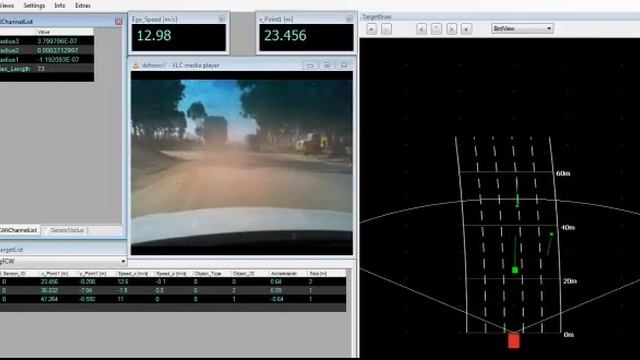Select the Radius1 channel row
This screenshot has height=360, width=640.
pyautogui.click(x=47, y=60)
